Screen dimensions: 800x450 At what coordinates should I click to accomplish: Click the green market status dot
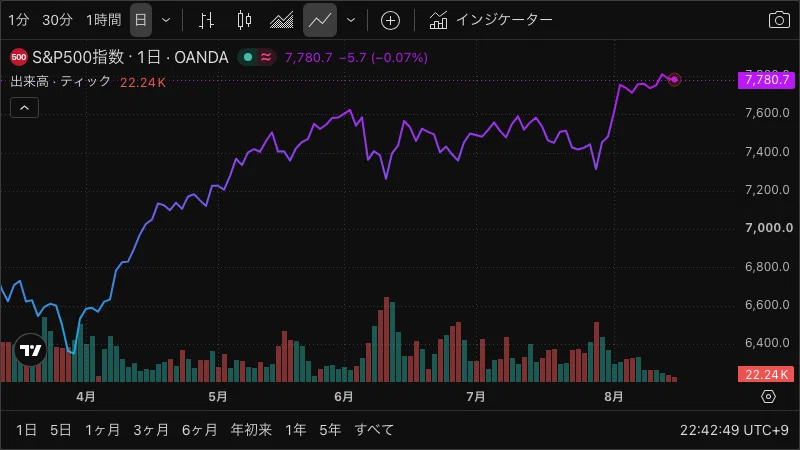pyautogui.click(x=248, y=57)
